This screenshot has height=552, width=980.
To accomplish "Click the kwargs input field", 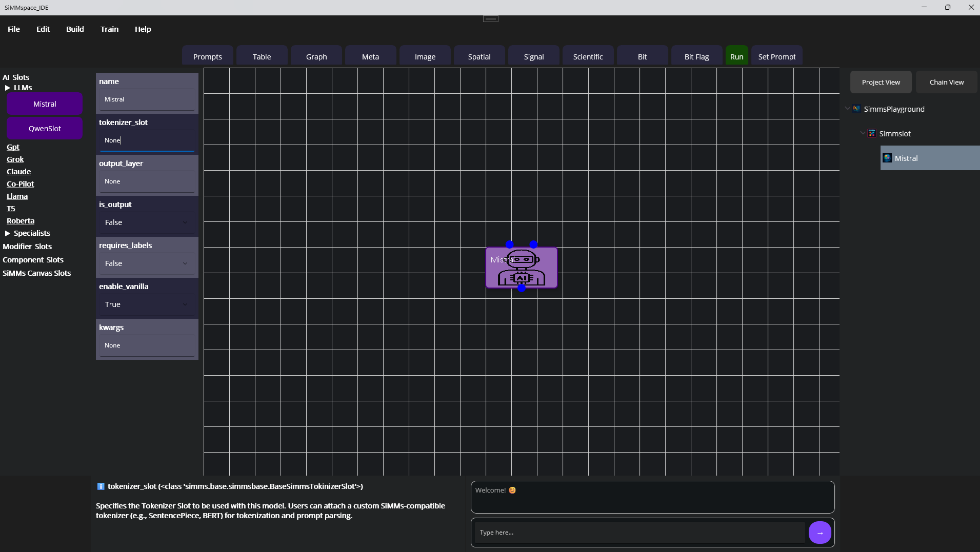I will 147,345.
